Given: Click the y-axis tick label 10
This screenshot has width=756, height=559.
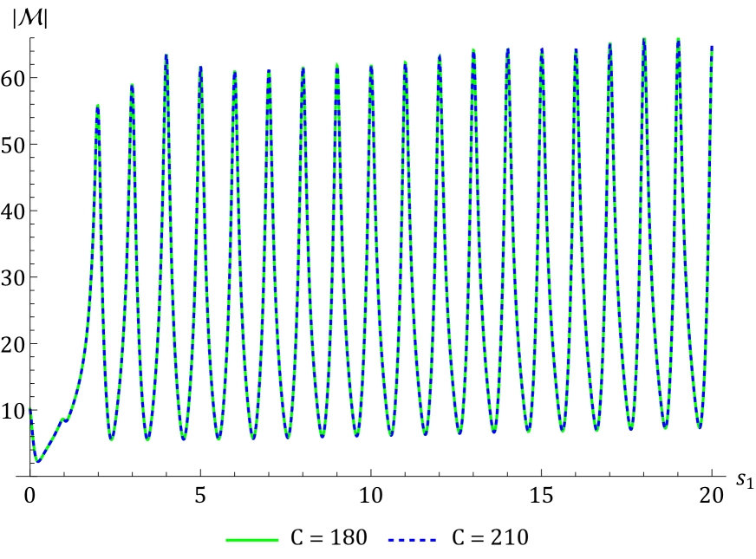Looking at the screenshot, I should pos(13,411).
